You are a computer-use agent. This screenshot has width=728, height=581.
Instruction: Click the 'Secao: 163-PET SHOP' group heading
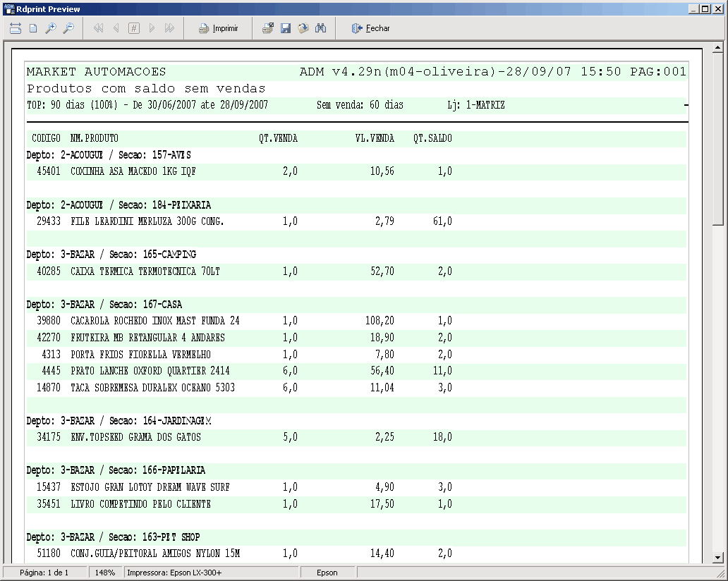(154, 537)
